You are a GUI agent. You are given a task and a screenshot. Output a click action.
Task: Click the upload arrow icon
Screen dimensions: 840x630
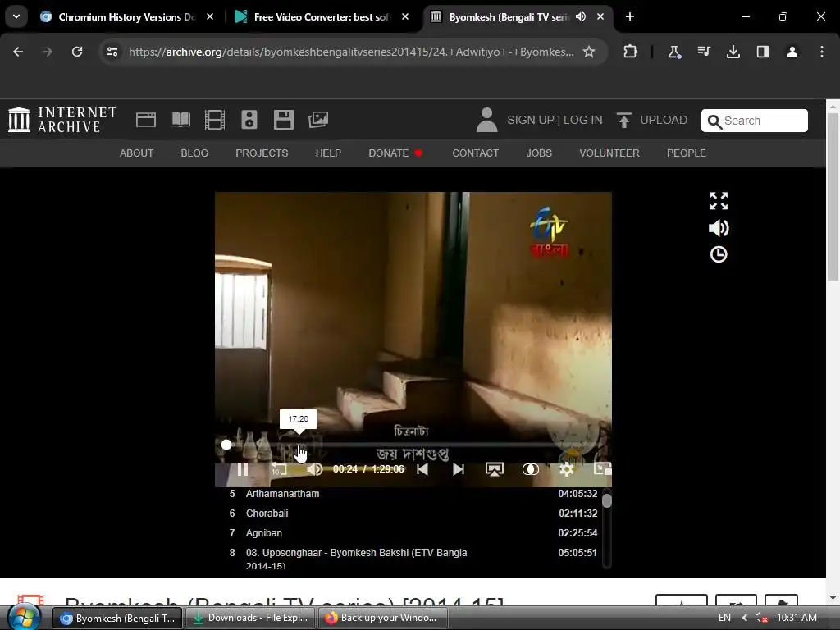623,120
